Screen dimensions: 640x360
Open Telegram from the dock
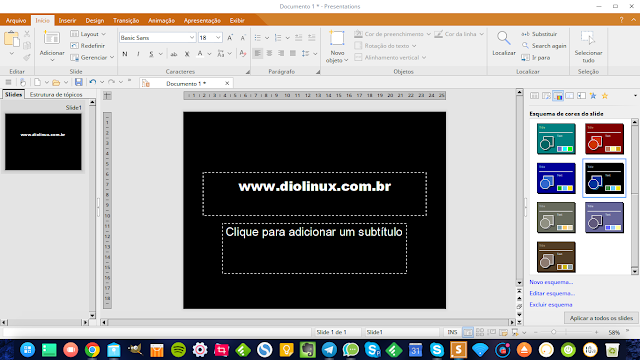329,350
